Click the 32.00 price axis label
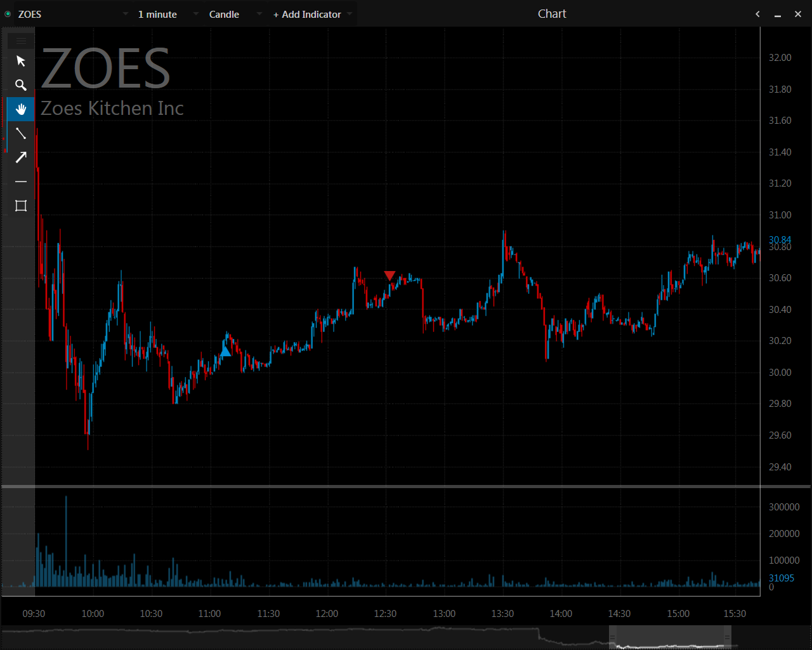 [780, 58]
